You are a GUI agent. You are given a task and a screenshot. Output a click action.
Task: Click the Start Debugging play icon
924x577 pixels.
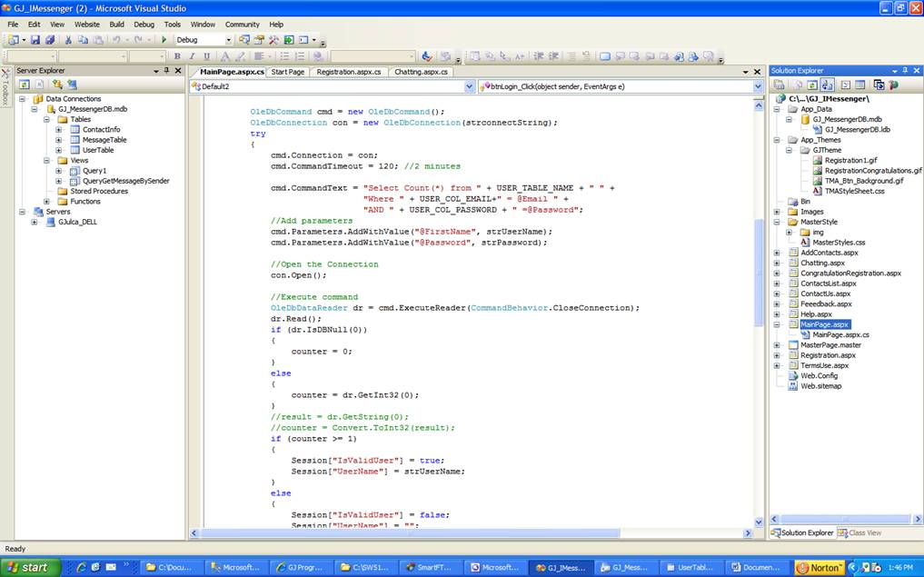[164, 40]
